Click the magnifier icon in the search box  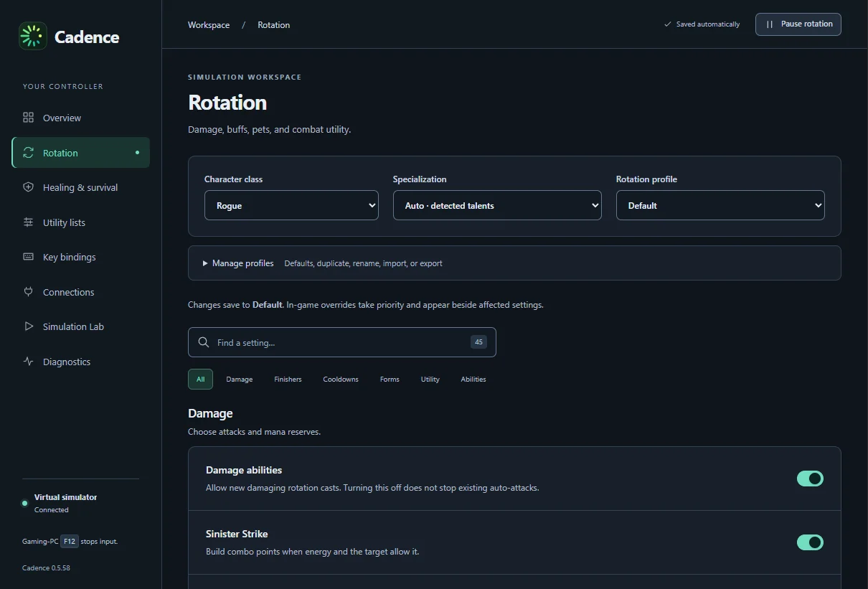[204, 342]
